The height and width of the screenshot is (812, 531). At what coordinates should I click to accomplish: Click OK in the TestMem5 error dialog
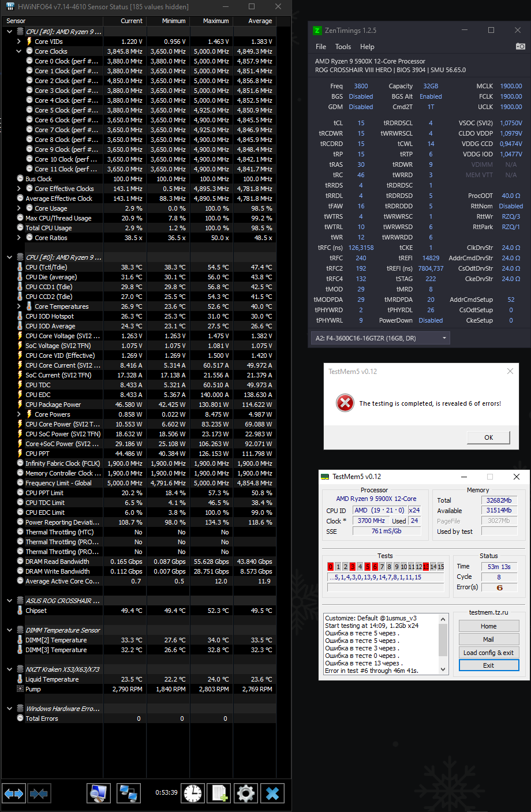[488, 437]
